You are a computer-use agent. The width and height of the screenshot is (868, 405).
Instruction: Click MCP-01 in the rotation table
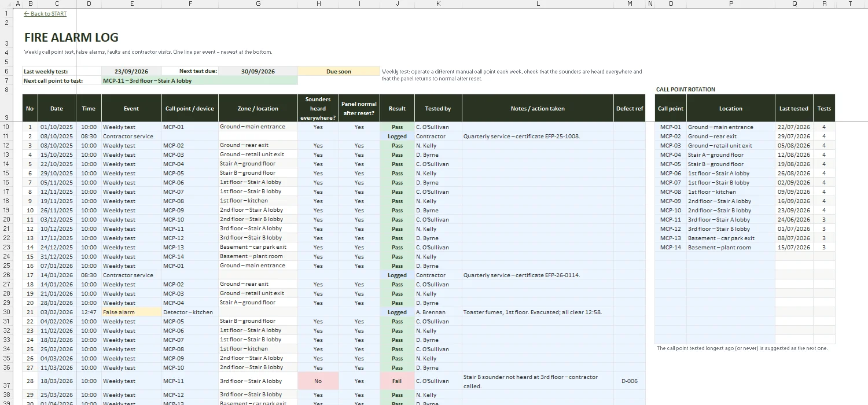click(x=671, y=127)
